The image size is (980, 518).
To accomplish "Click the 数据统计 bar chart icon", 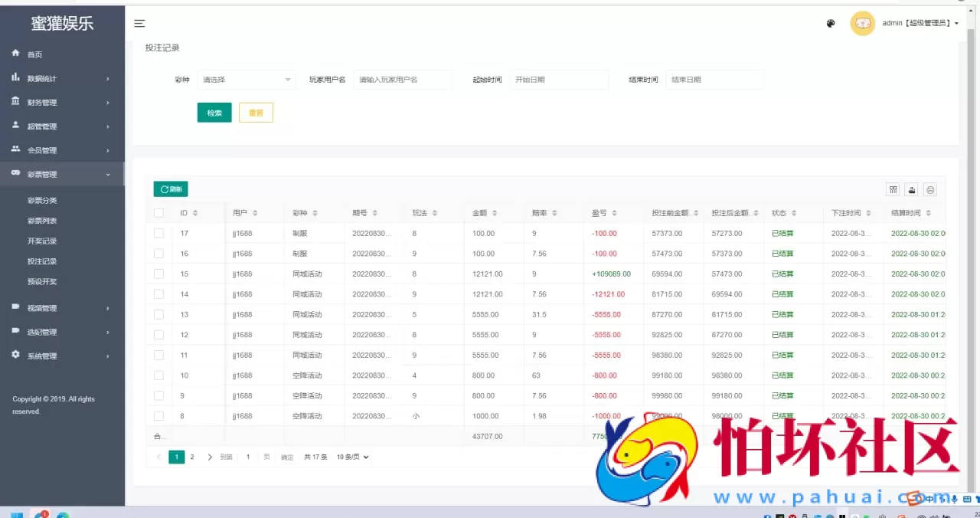I will [17, 77].
